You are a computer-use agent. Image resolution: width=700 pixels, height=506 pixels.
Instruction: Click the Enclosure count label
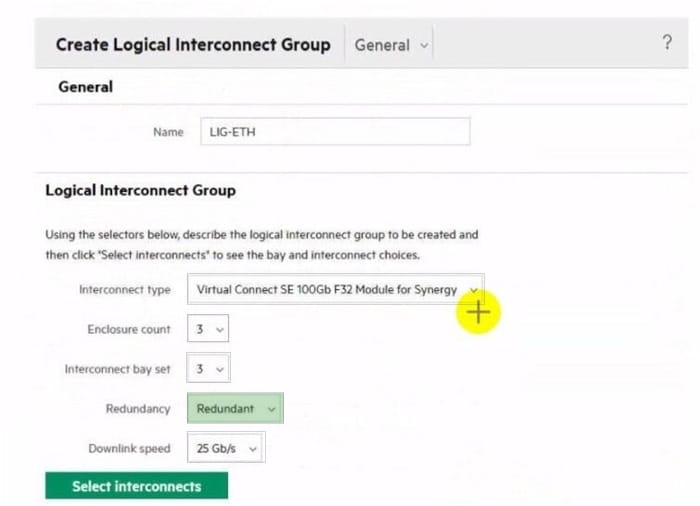tap(129, 329)
